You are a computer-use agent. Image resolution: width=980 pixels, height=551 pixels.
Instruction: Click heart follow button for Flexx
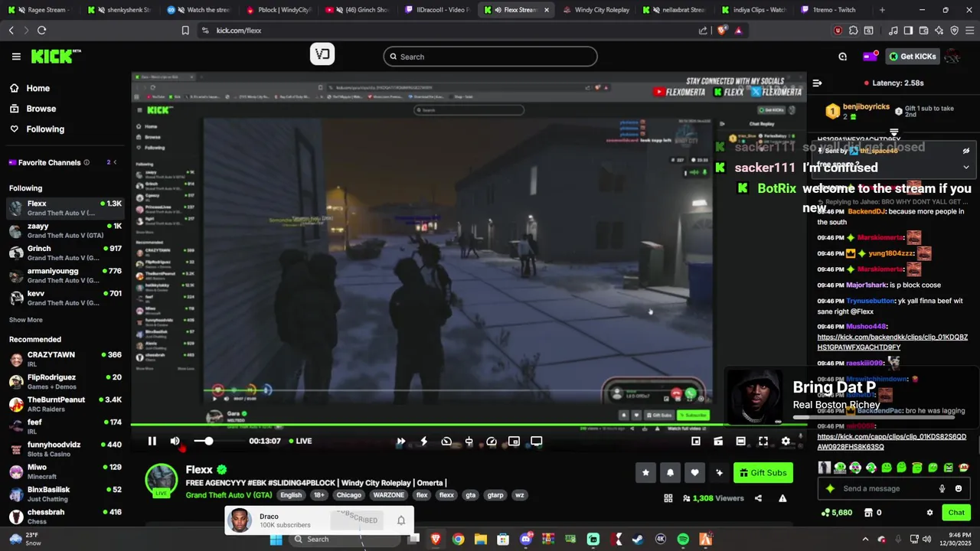694,473
